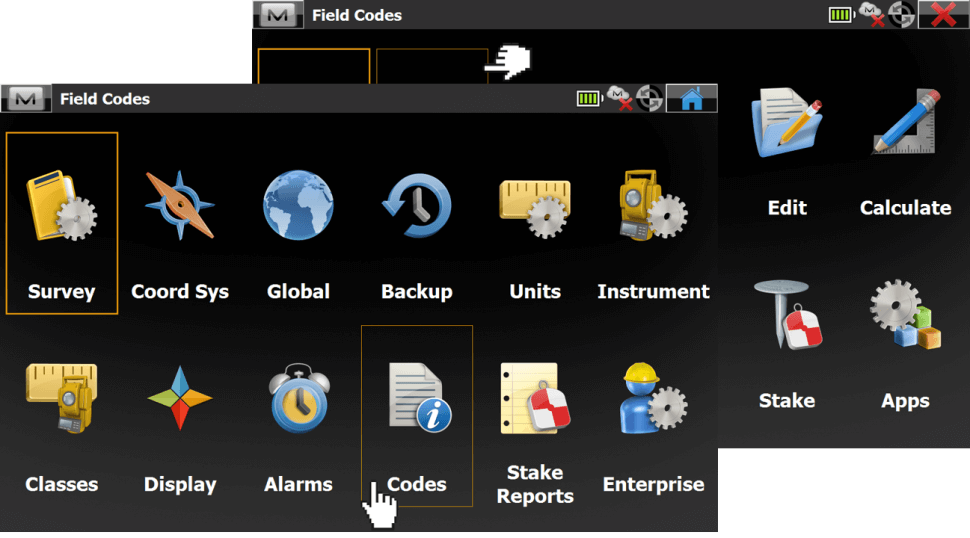The width and height of the screenshot is (970, 538).
Task: Click the M menu button in front window
Action: coord(26,98)
